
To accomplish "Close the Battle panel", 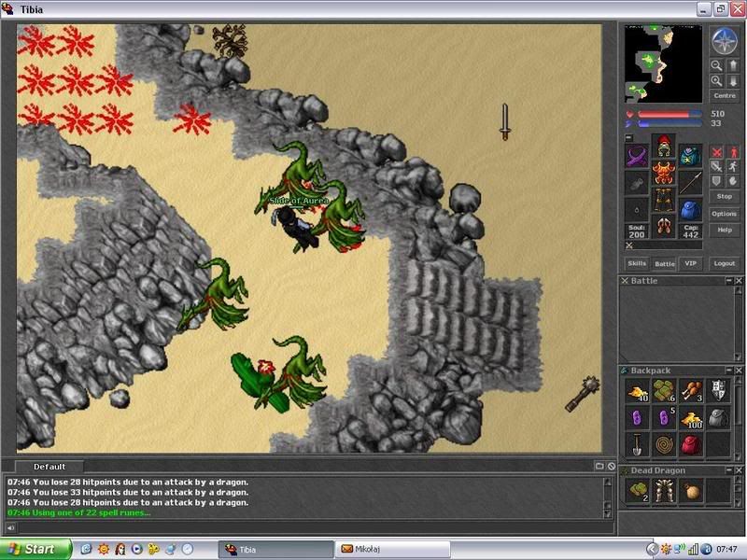I will [739, 281].
